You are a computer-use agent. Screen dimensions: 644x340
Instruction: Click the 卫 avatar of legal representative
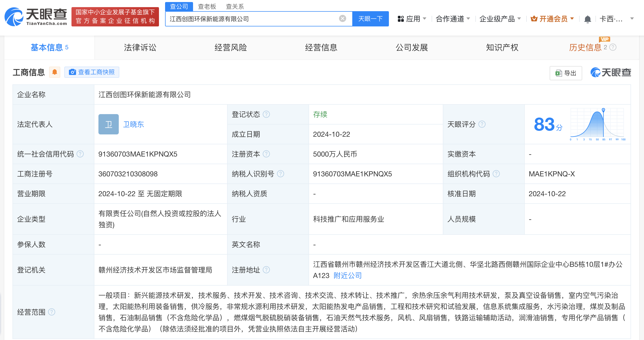pyautogui.click(x=109, y=124)
